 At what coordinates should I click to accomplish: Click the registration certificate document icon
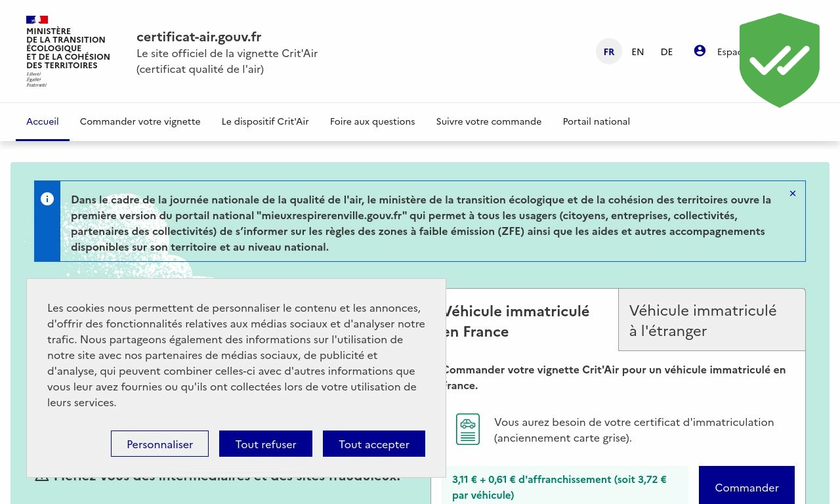(x=468, y=429)
